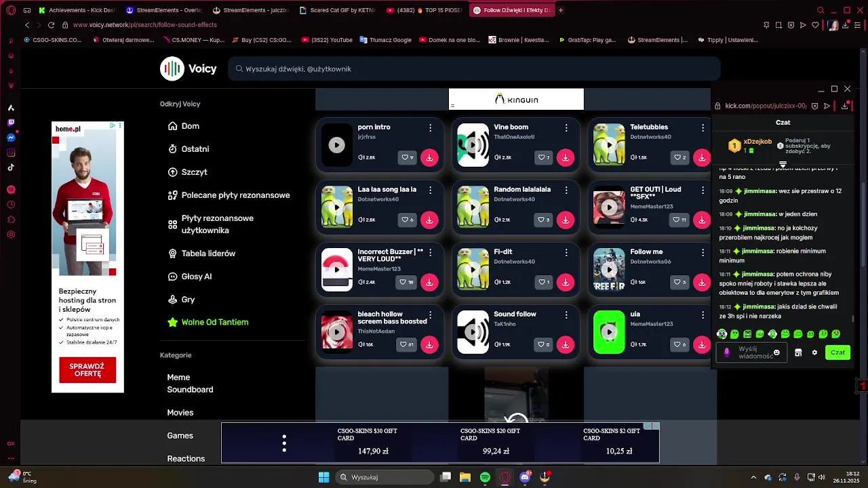Image resolution: width=868 pixels, height=488 pixels.
Task: Like 'Laa laa song laa la' sound
Action: [x=408, y=220]
